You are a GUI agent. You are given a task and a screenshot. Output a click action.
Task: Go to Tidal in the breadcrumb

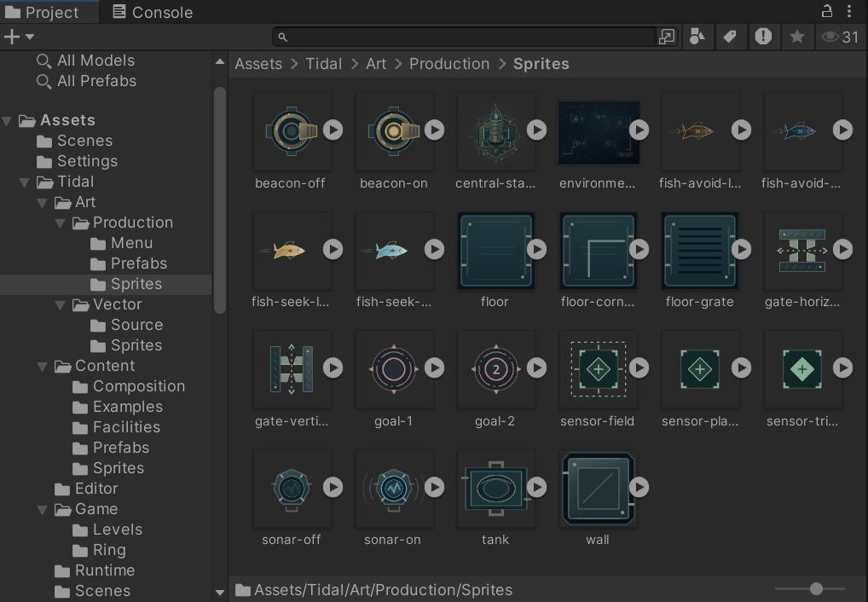pos(324,64)
